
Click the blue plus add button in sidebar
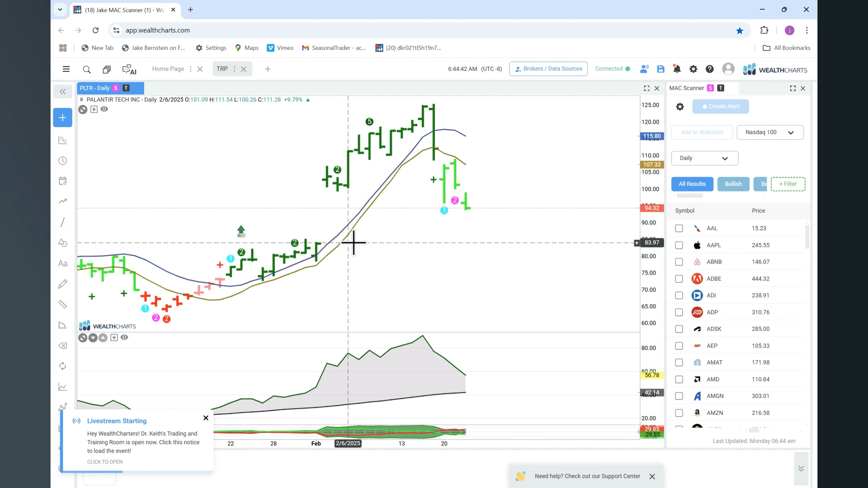click(62, 117)
